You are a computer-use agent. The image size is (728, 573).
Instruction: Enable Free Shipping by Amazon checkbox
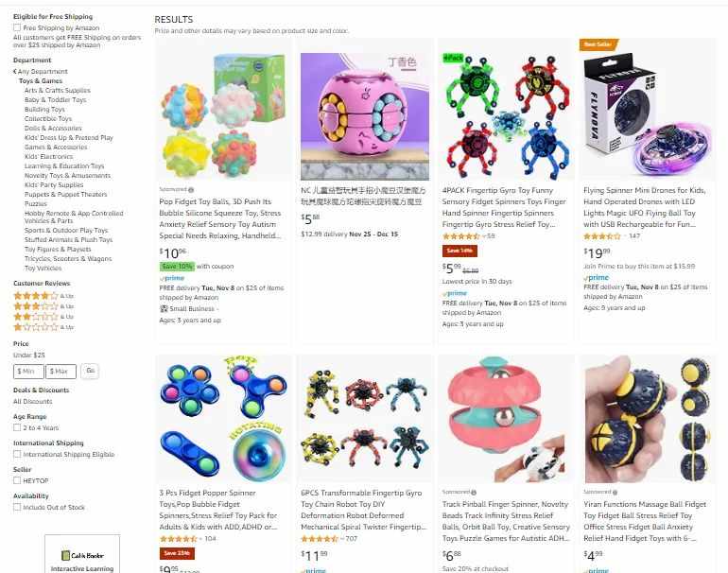coord(17,27)
